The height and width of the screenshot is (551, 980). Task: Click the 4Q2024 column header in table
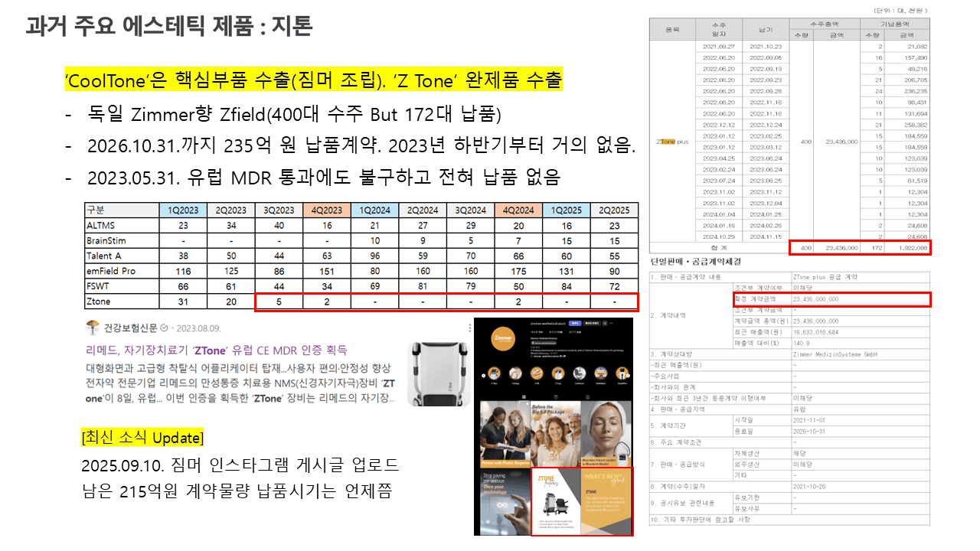click(327, 210)
